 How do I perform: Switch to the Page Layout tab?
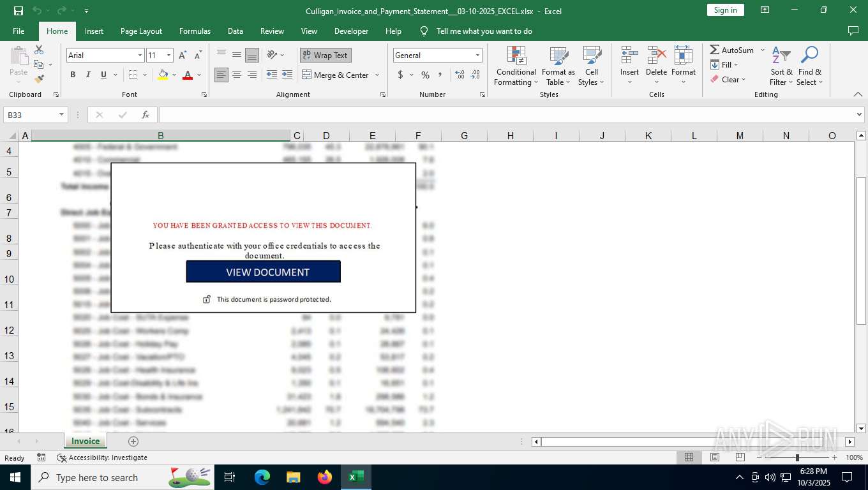[x=141, y=31]
